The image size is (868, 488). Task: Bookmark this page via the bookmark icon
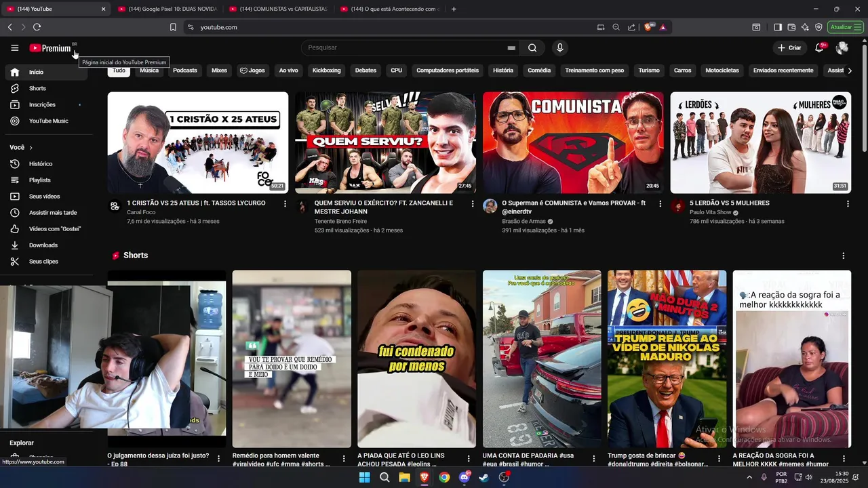pyautogui.click(x=173, y=27)
